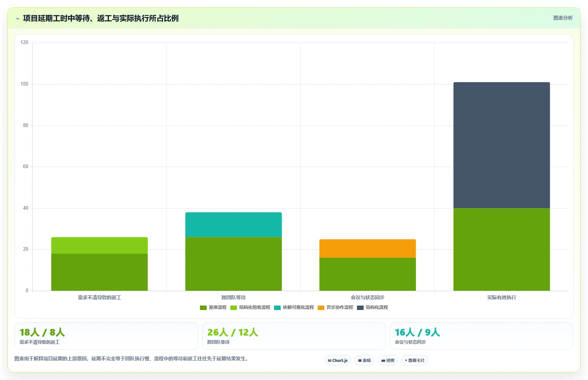This screenshot has width=588, height=380.
Task: Click the 80 y-axis tick label
Action: click(x=26, y=126)
